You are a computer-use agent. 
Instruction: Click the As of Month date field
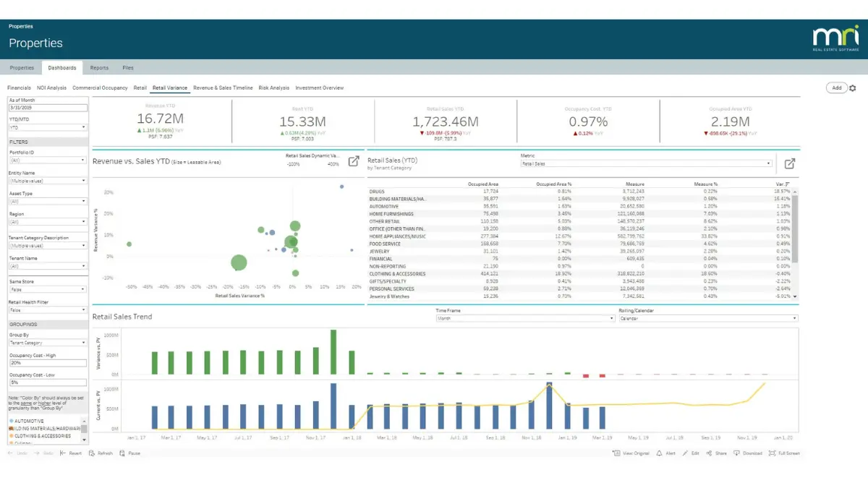(48, 108)
